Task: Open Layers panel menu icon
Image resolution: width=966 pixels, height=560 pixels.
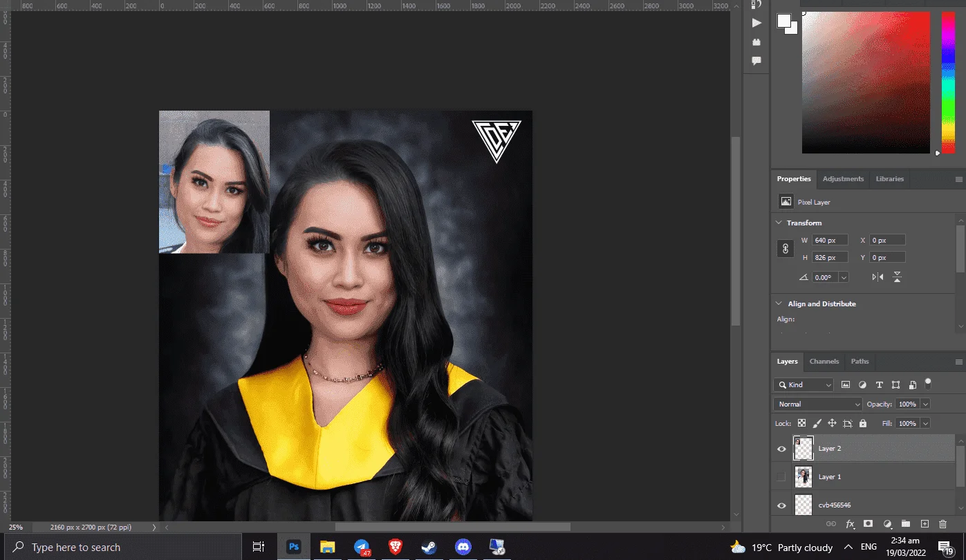Action: coord(958,362)
